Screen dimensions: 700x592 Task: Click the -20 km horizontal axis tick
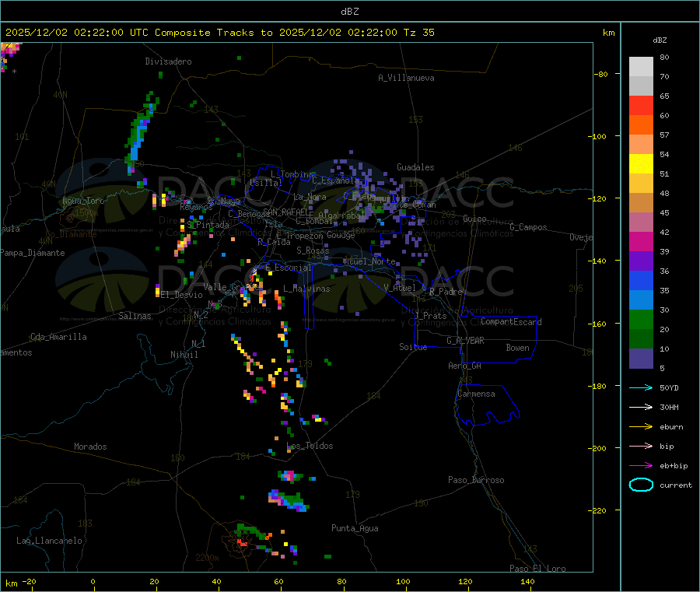pyautogui.click(x=30, y=581)
